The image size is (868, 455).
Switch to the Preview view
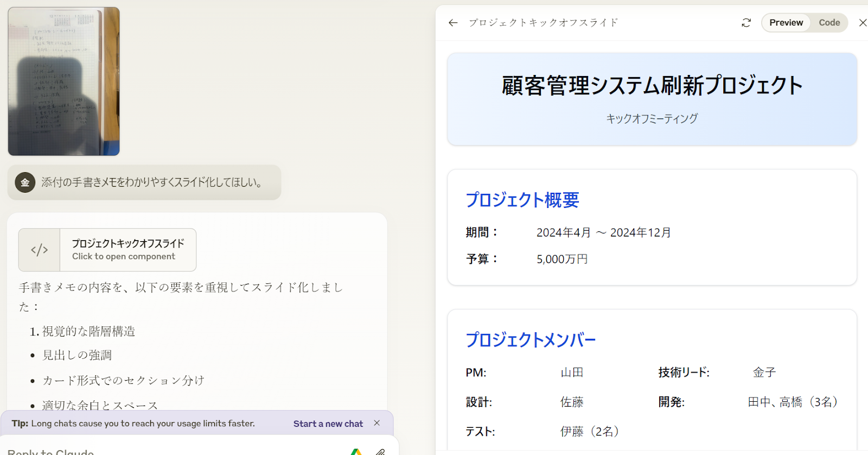(x=786, y=23)
